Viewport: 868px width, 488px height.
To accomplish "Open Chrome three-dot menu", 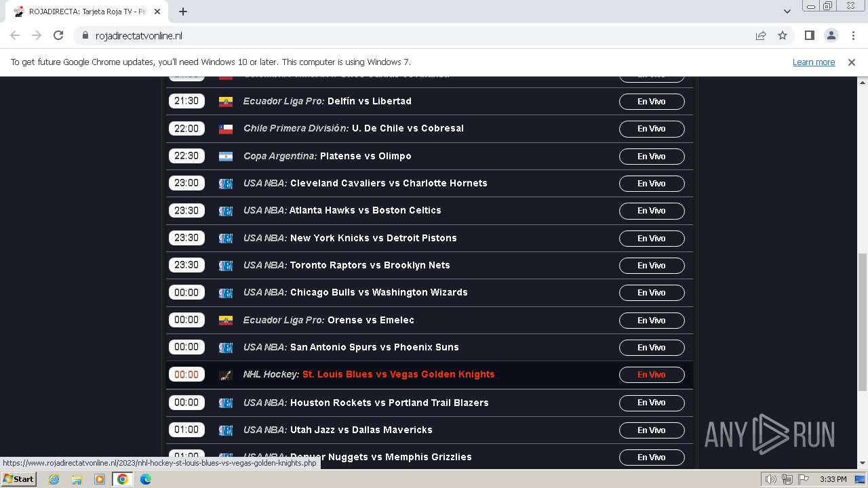I will [853, 35].
